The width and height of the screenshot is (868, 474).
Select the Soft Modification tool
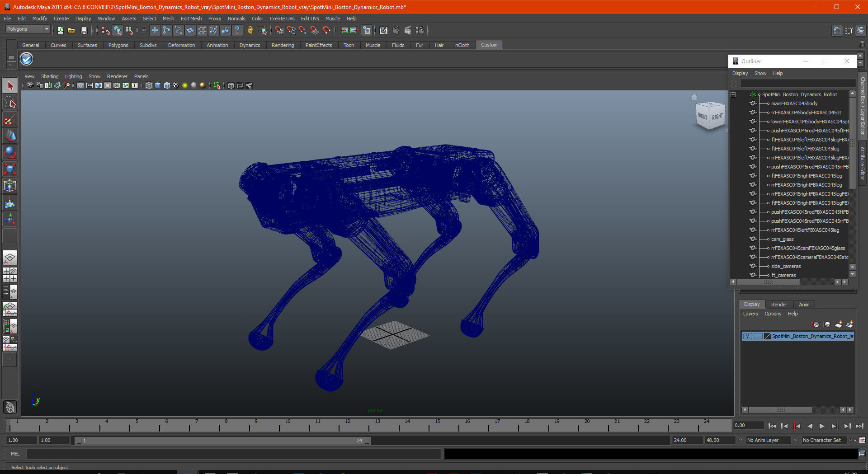coord(10,203)
